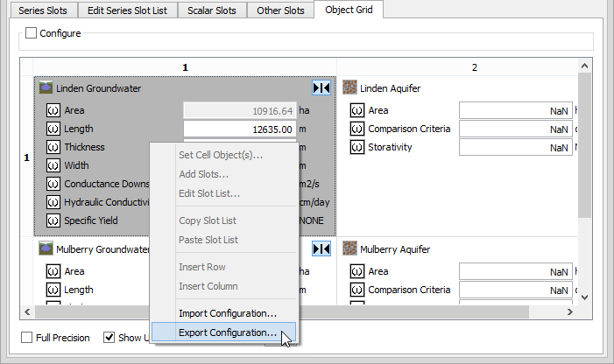The width and height of the screenshot is (614, 364).
Task: Click the Linden Groundwater collapse arrows button
Action: [x=321, y=88]
